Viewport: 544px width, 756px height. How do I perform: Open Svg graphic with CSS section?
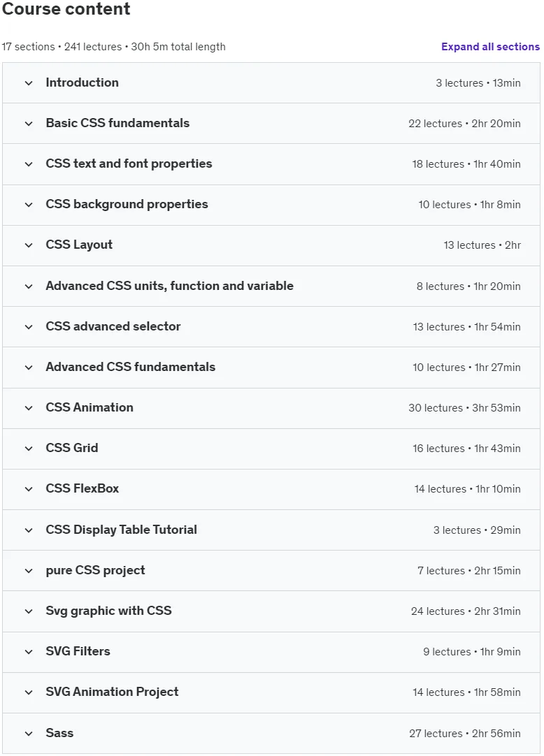[x=108, y=611]
